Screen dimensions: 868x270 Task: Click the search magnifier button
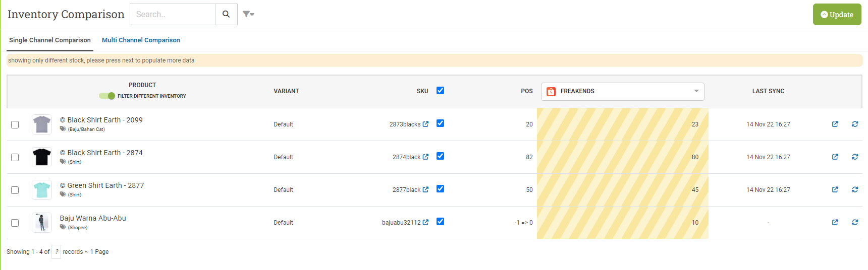pos(226,14)
